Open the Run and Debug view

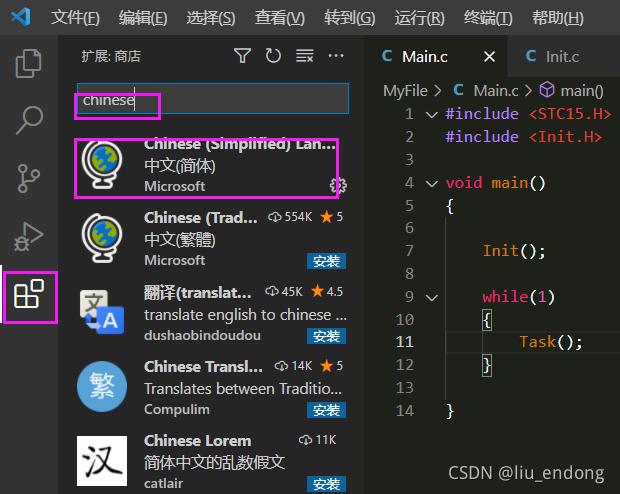point(28,237)
